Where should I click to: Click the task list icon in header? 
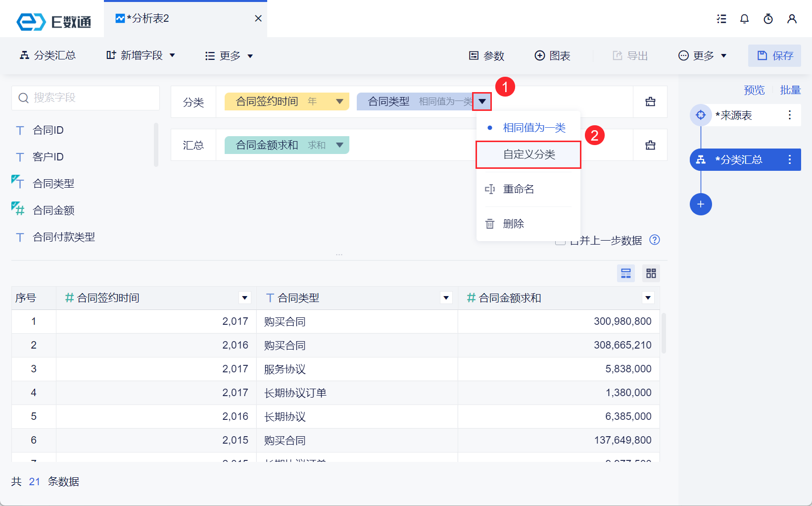721,19
